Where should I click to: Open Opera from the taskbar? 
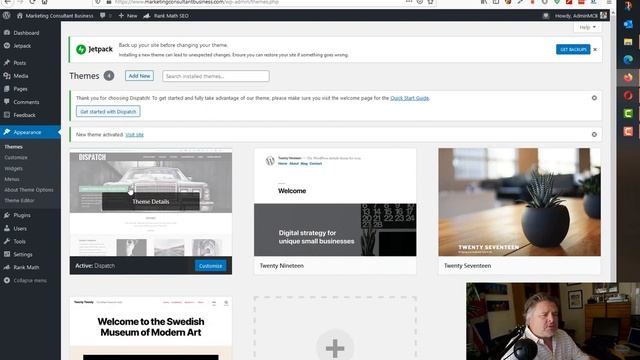tap(628, 96)
